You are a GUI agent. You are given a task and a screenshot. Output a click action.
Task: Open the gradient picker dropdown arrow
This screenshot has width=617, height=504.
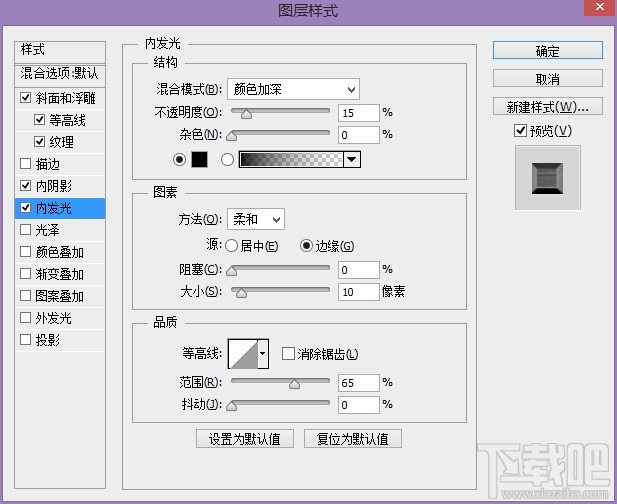352,160
